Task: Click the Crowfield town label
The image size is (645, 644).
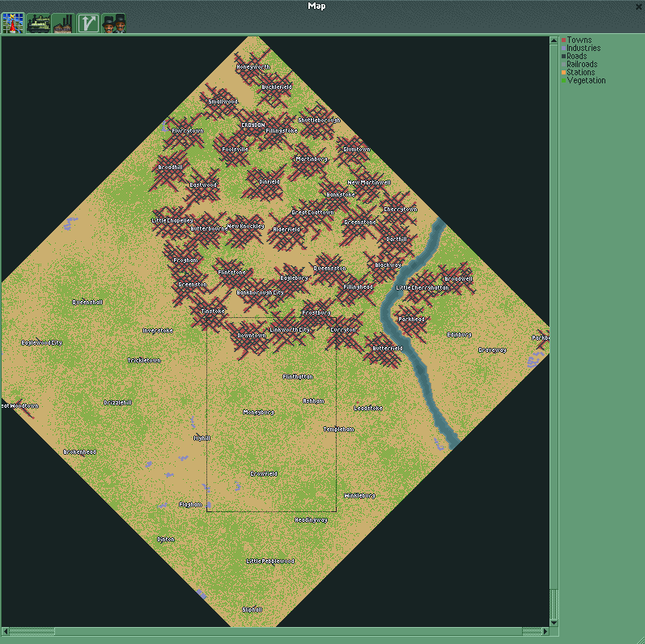Action: pos(264,474)
